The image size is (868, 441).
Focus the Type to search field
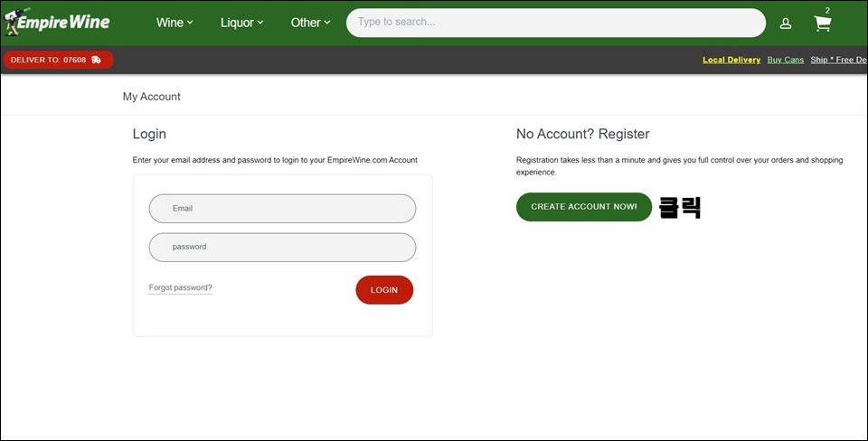[x=556, y=23]
